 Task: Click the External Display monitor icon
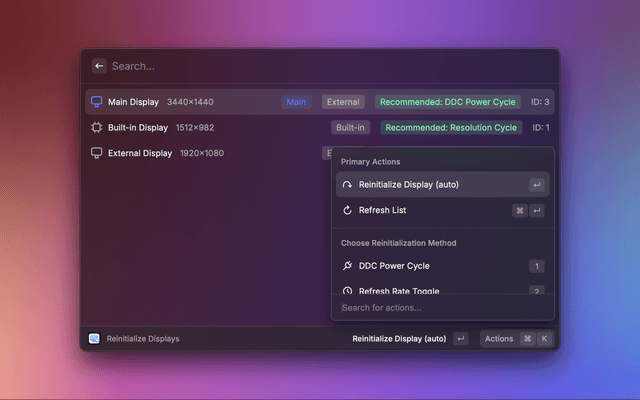coord(97,153)
